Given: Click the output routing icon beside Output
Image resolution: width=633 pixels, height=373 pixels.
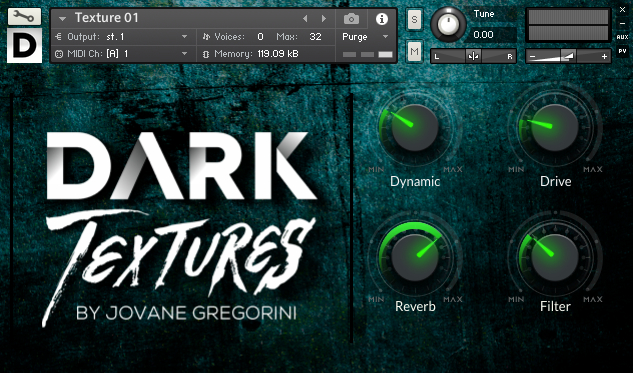Looking at the screenshot, I should point(59,37).
